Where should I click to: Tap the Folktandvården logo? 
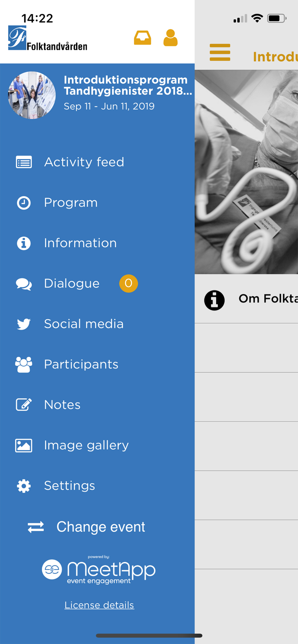(48, 38)
